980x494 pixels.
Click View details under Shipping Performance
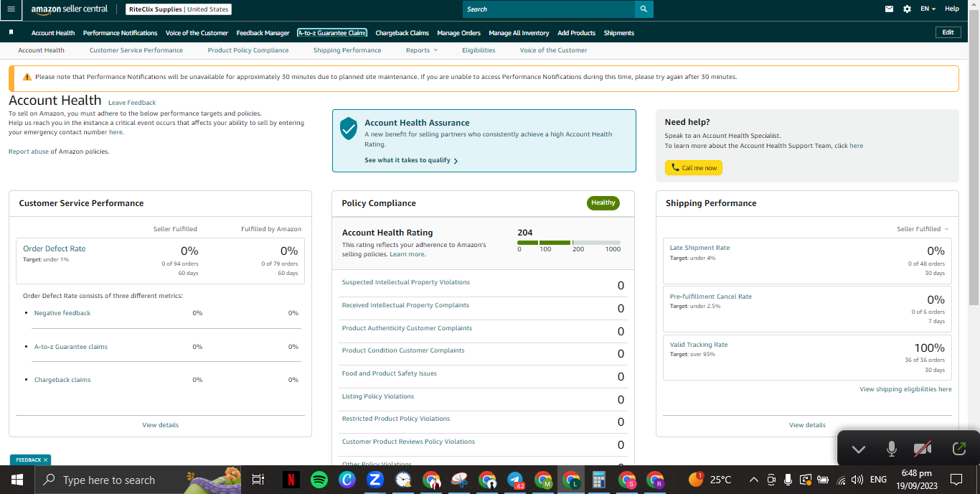click(x=807, y=425)
